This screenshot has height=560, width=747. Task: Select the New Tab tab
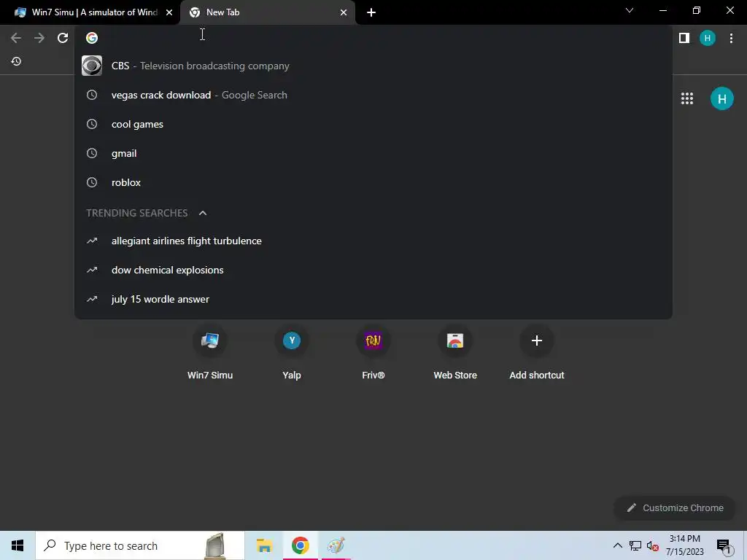click(x=267, y=12)
